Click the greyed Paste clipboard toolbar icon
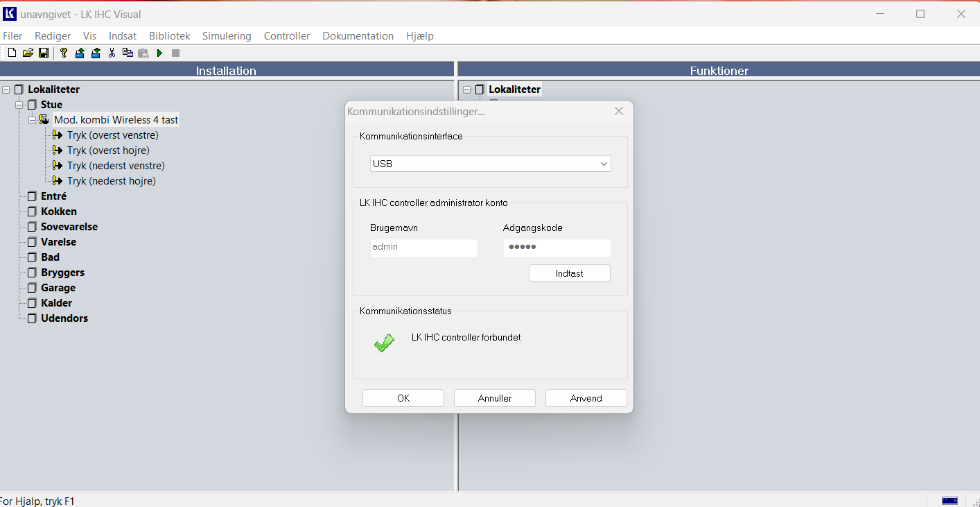The height and width of the screenshot is (507, 980). [x=143, y=53]
